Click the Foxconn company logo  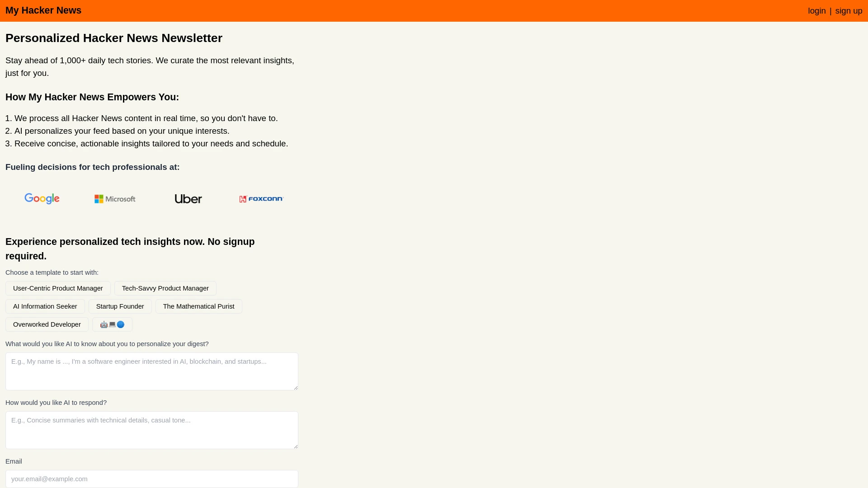(261, 198)
